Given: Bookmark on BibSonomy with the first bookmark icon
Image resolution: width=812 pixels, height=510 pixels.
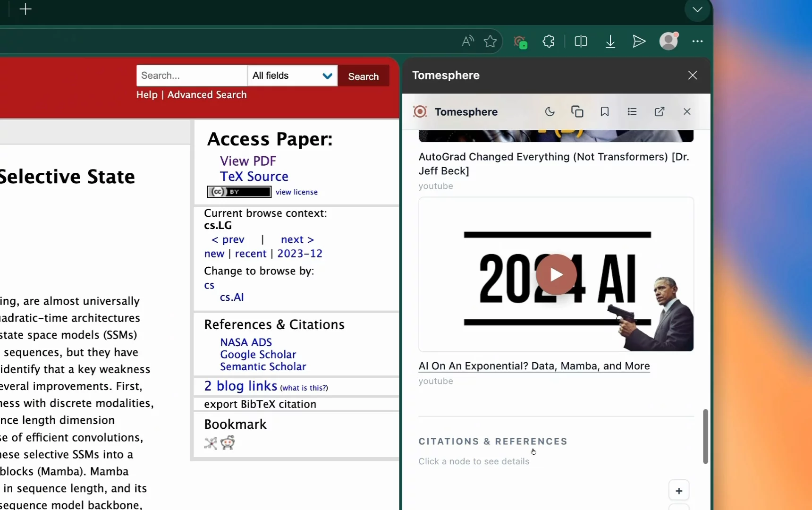Looking at the screenshot, I should click(211, 443).
